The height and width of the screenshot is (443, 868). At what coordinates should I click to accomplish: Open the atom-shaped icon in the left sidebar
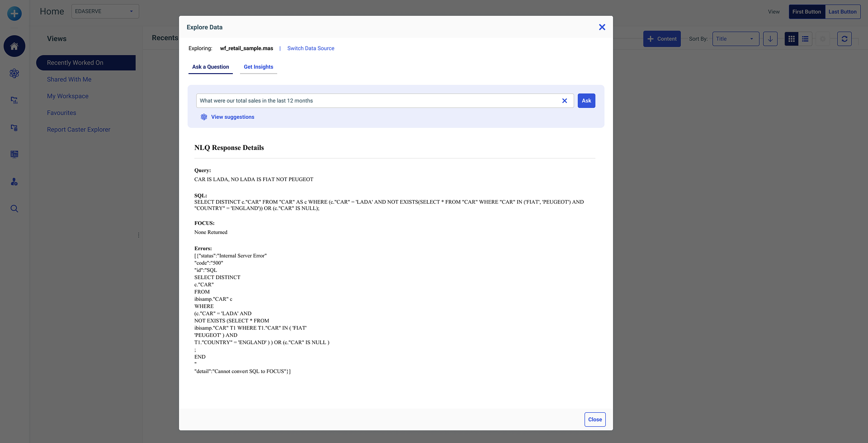[14, 73]
